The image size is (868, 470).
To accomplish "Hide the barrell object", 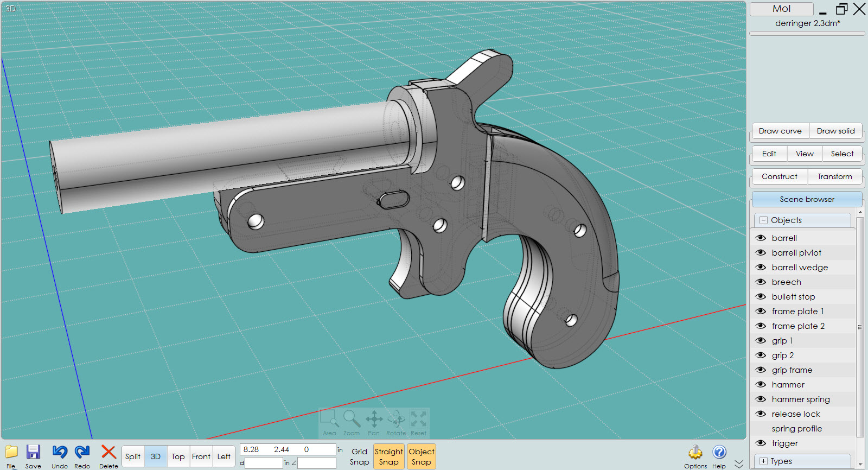I will [761, 238].
